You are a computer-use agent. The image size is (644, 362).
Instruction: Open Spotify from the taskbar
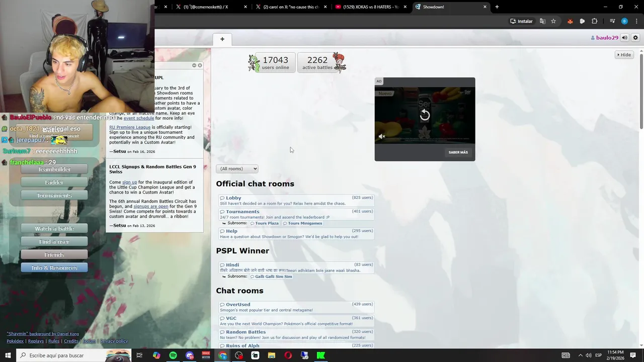tap(173, 355)
